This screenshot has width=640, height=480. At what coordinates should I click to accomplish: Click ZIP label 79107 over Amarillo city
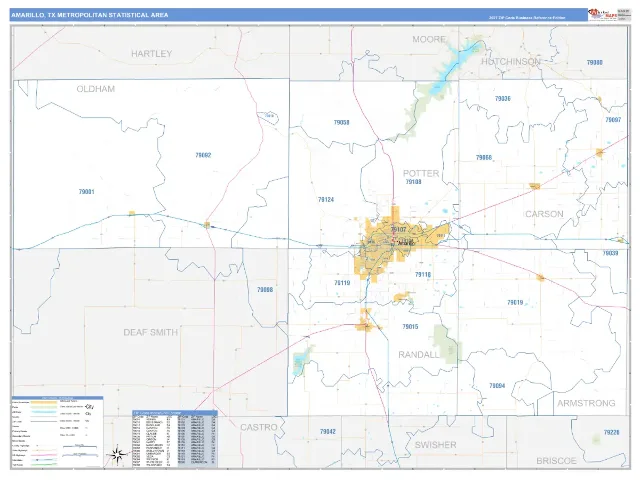click(399, 229)
